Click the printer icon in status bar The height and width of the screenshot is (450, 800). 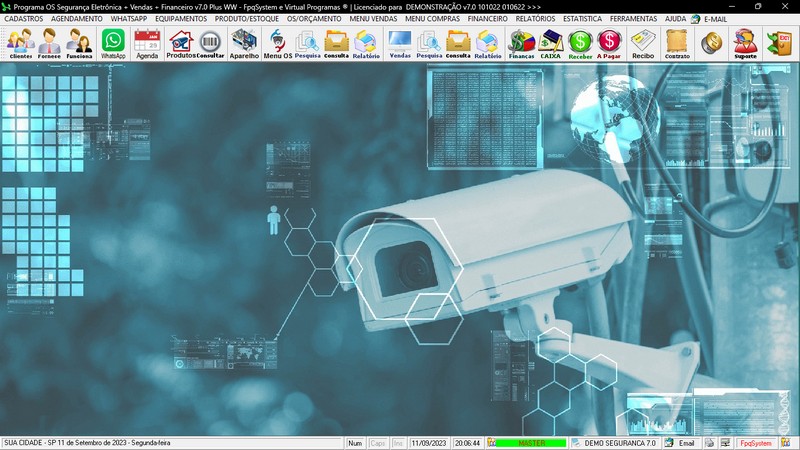pyautogui.click(x=710, y=443)
